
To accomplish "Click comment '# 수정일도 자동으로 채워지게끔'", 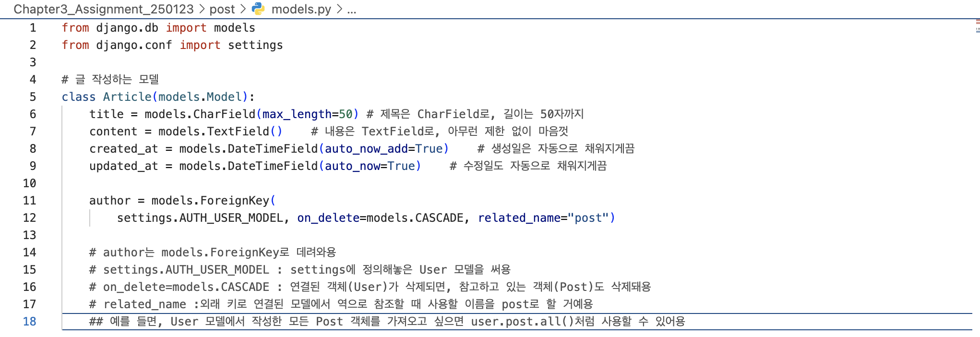I will click(x=528, y=166).
